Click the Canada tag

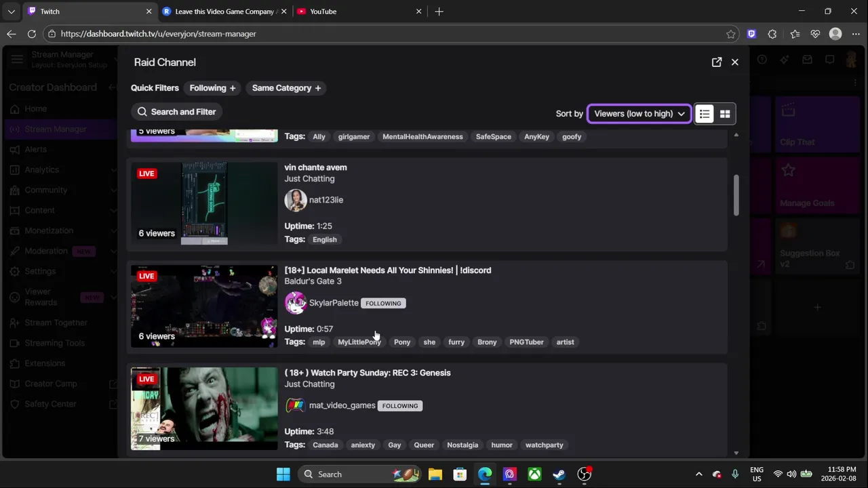325,445
